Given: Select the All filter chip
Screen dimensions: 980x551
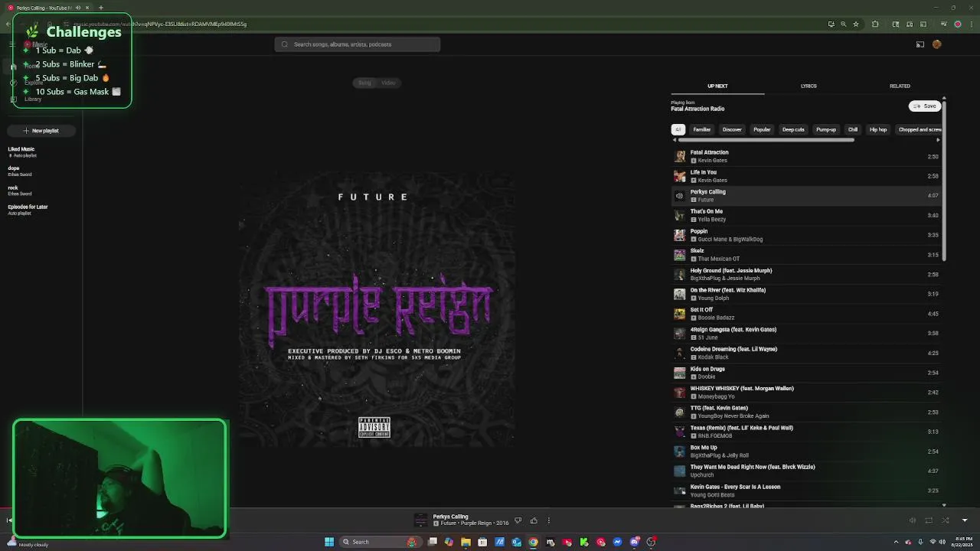Looking at the screenshot, I should tap(678, 129).
